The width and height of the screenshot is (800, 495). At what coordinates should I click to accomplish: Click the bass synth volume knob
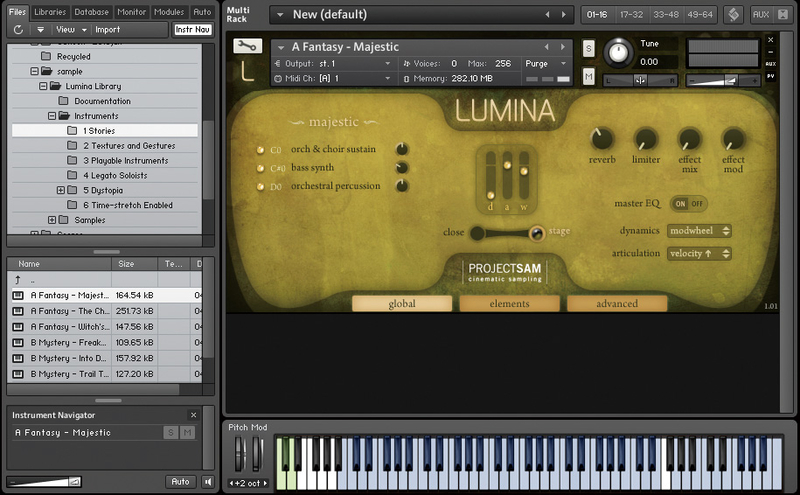point(402,167)
